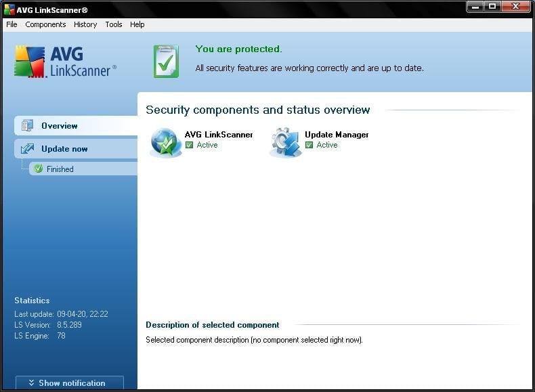Screen dimensions: 535x392
Task: Click the Overview sidebar icon
Action: [27, 126]
